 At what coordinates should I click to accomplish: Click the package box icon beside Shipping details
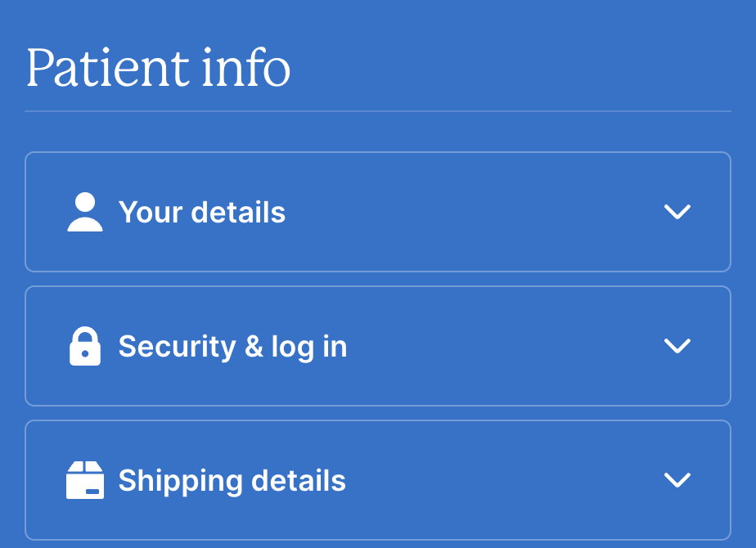coord(85,480)
